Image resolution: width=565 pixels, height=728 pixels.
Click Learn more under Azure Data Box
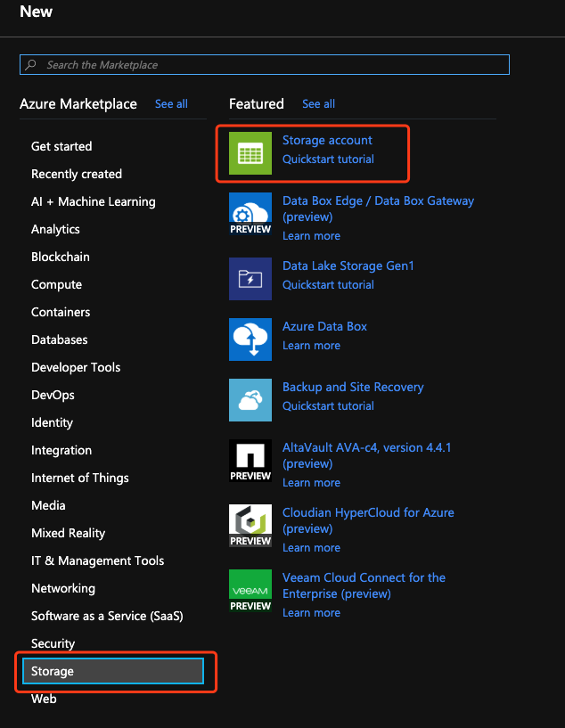tap(312, 346)
